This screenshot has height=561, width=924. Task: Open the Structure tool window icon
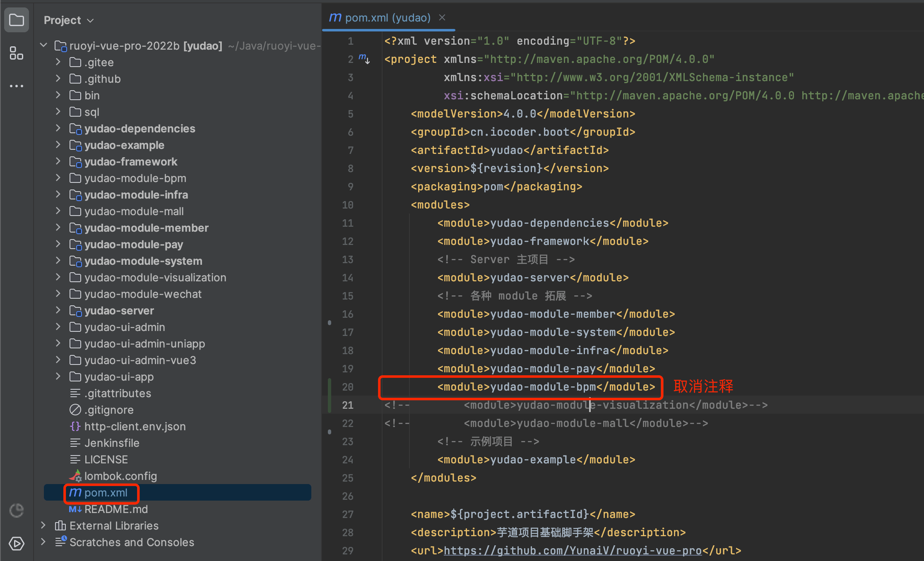coord(17,53)
